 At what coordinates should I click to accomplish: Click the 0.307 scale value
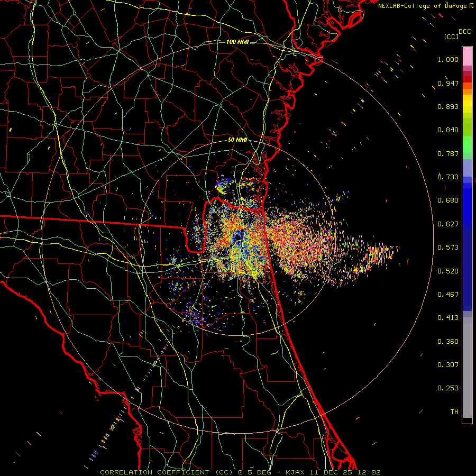[448, 365]
